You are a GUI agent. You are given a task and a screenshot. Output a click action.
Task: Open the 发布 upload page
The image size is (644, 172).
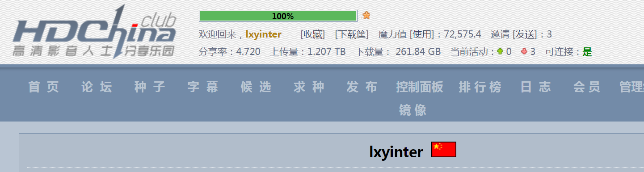[362, 87]
